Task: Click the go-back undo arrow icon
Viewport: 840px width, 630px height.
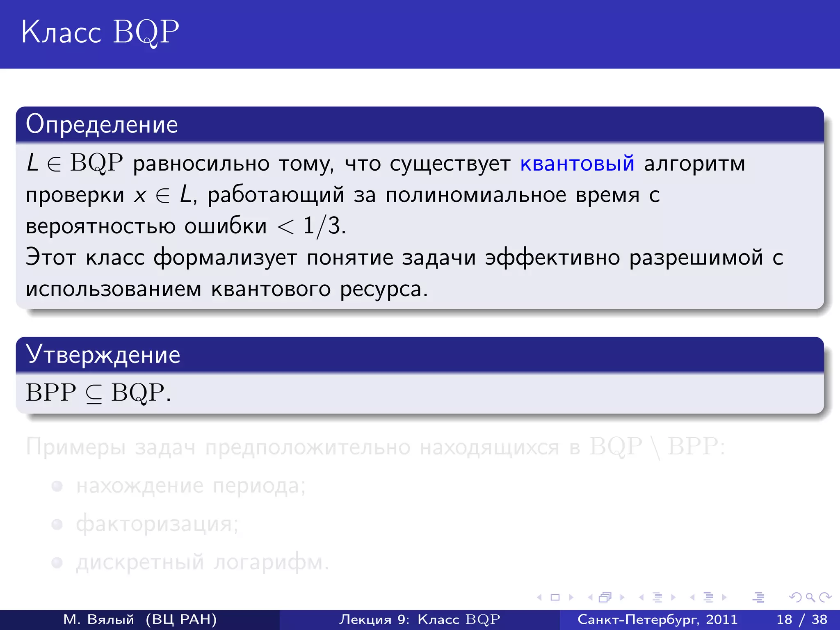Action: [795, 598]
